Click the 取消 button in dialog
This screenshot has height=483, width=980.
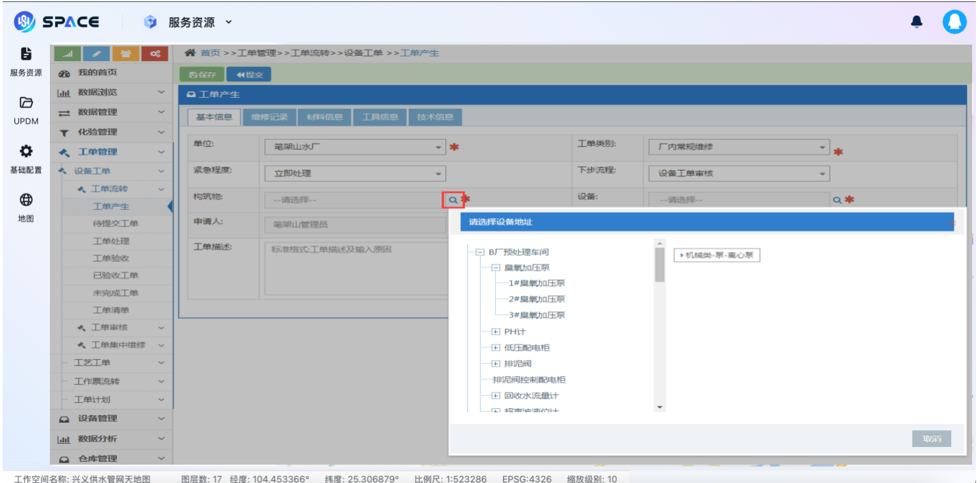931,439
